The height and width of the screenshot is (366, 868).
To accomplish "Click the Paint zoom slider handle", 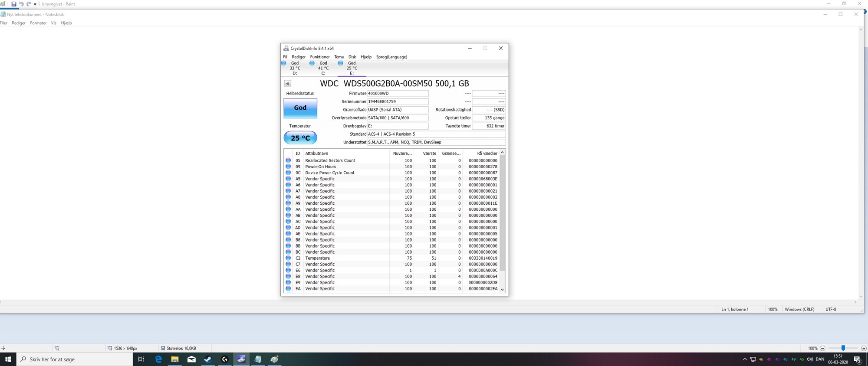I will click(843, 348).
